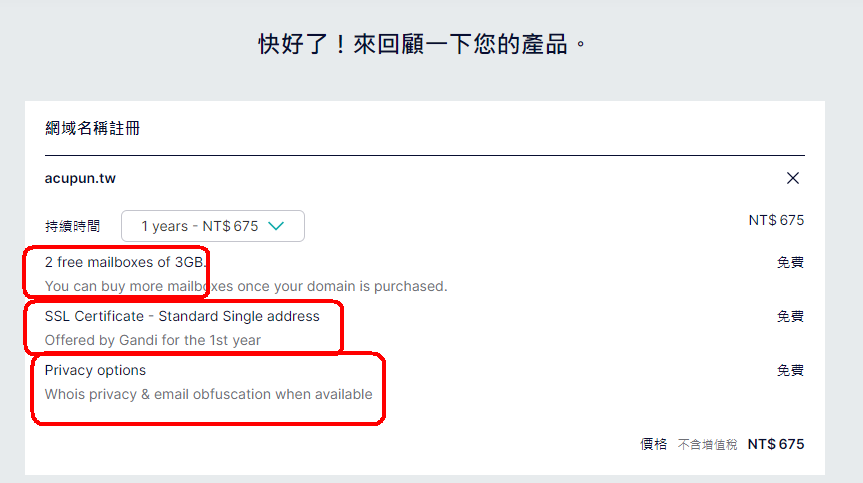This screenshot has height=483, width=863.
Task: Click the teal chevron in the duration selector
Action: coord(276,226)
